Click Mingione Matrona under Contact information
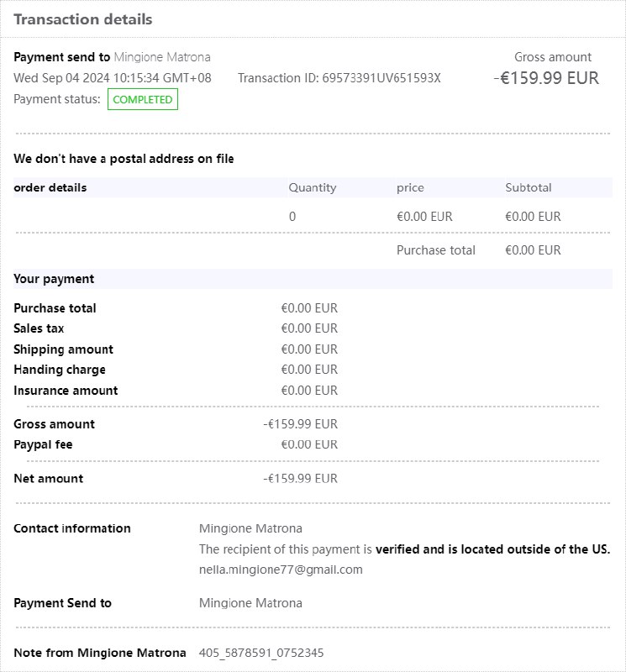626x672 pixels. click(x=250, y=528)
